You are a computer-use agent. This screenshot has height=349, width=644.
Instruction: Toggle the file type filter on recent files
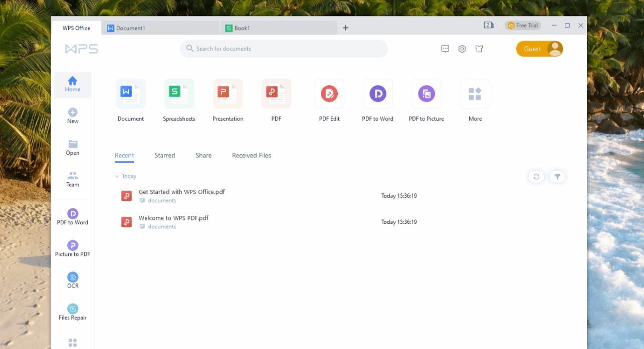(x=557, y=177)
